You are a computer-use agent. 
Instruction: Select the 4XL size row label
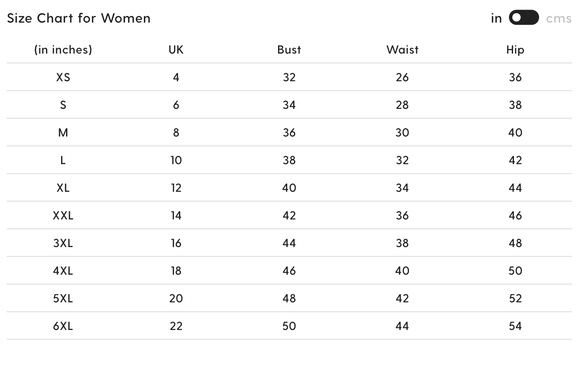click(63, 271)
